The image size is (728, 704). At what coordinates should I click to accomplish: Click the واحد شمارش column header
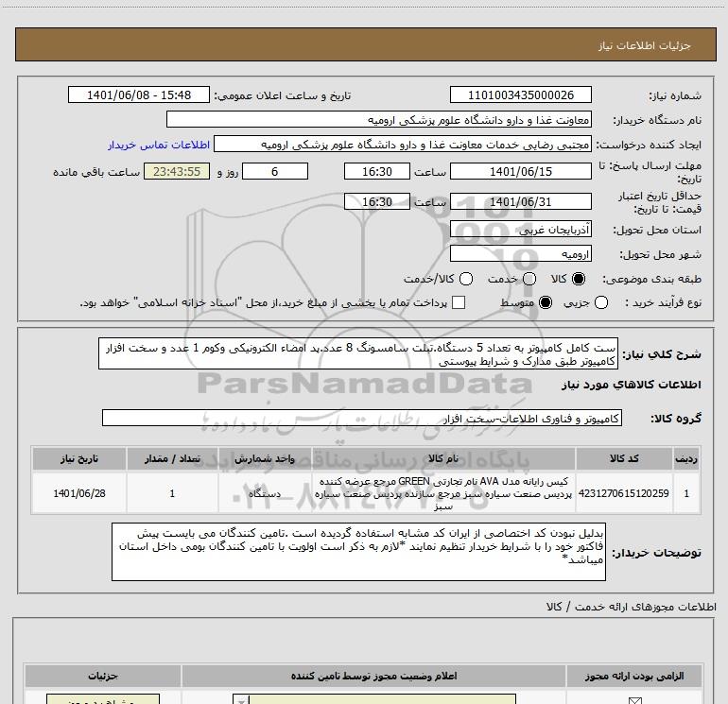point(265,458)
